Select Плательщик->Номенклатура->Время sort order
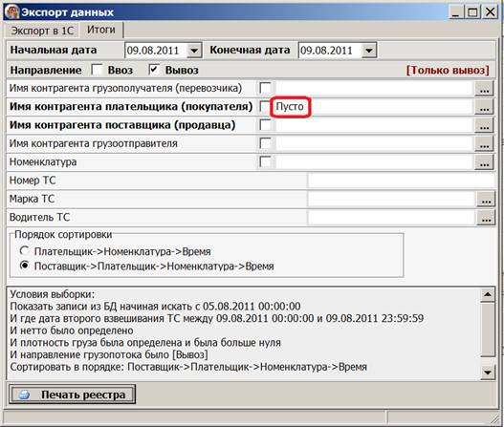Viewport: 504px width, 427px height. click(25, 250)
